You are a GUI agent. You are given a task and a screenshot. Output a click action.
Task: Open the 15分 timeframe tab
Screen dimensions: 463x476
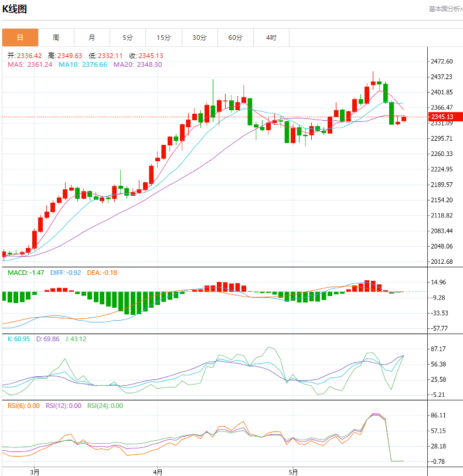click(164, 38)
